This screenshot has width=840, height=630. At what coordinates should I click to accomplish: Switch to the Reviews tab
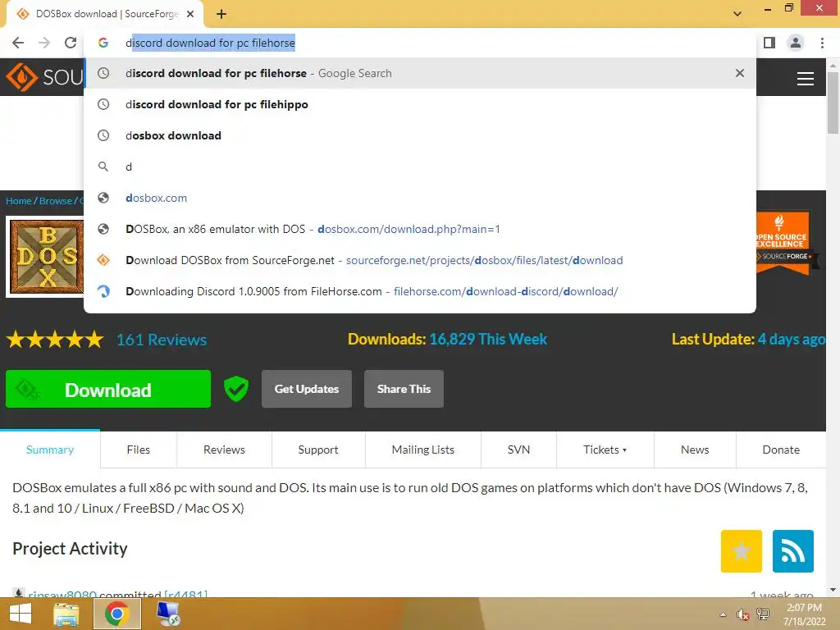coord(224,450)
